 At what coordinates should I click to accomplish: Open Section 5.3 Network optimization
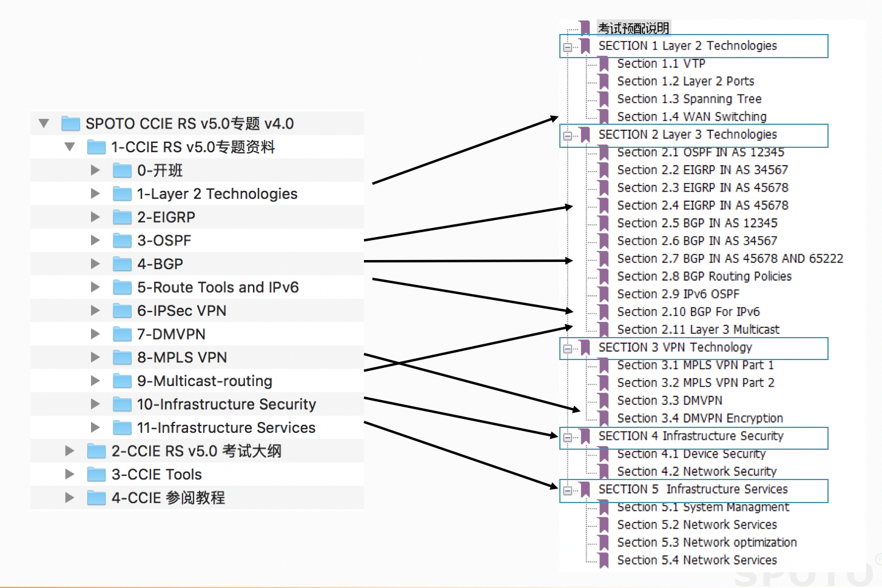[x=707, y=543]
